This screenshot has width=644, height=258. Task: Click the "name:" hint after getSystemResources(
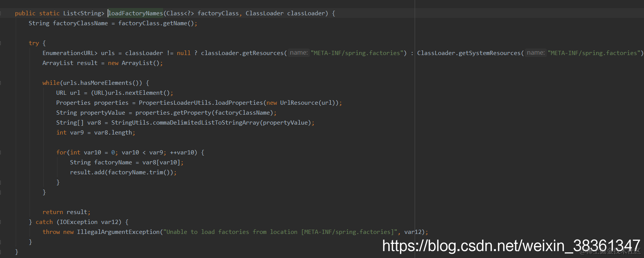pos(536,53)
